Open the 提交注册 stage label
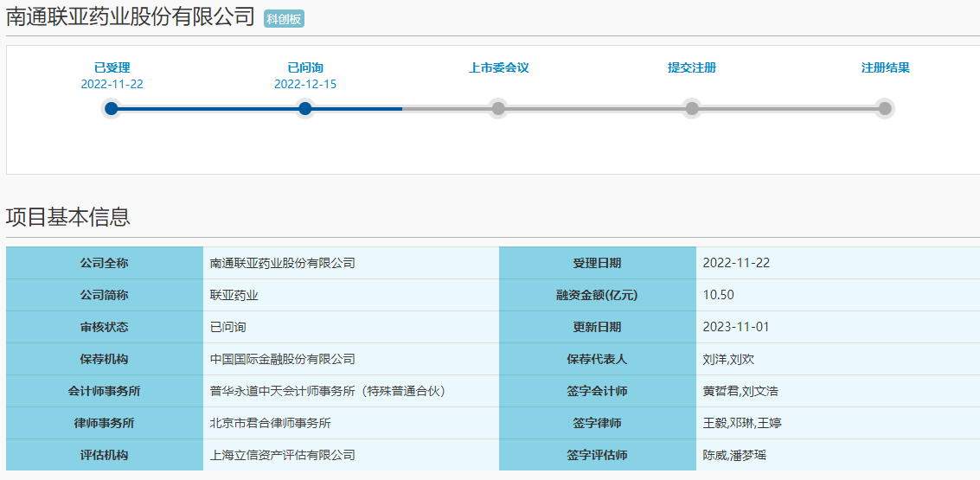The height and width of the screenshot is (480, 980). click(x=691, y=67)
